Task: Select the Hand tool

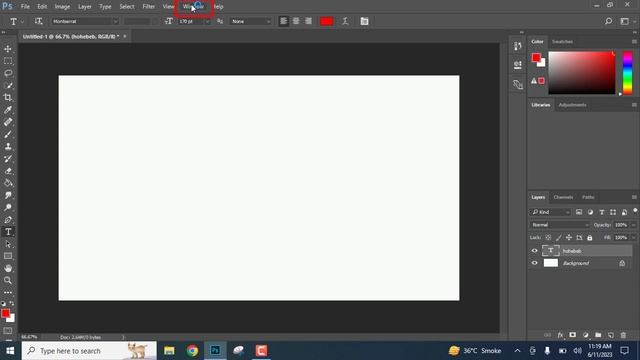Action: pyautogui.click(x=8, y=268)
